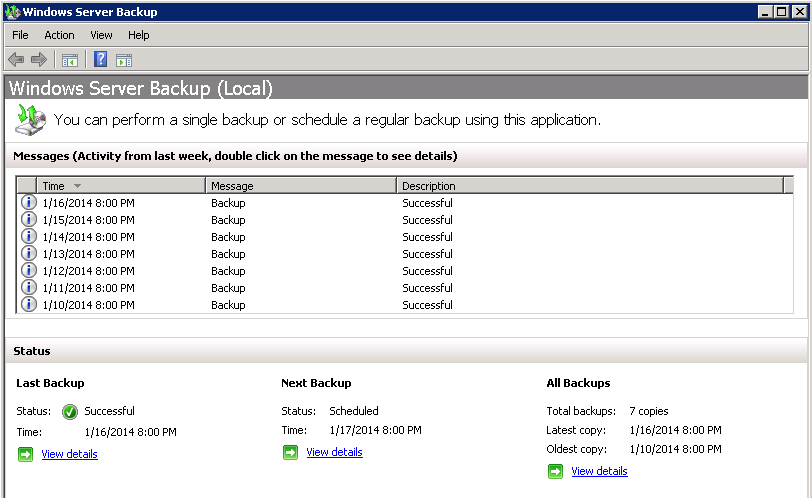This screenshot has width=812, height=498.
Task: Click the info icon for the 1/13/2014 backup
Action: point(28,254)
